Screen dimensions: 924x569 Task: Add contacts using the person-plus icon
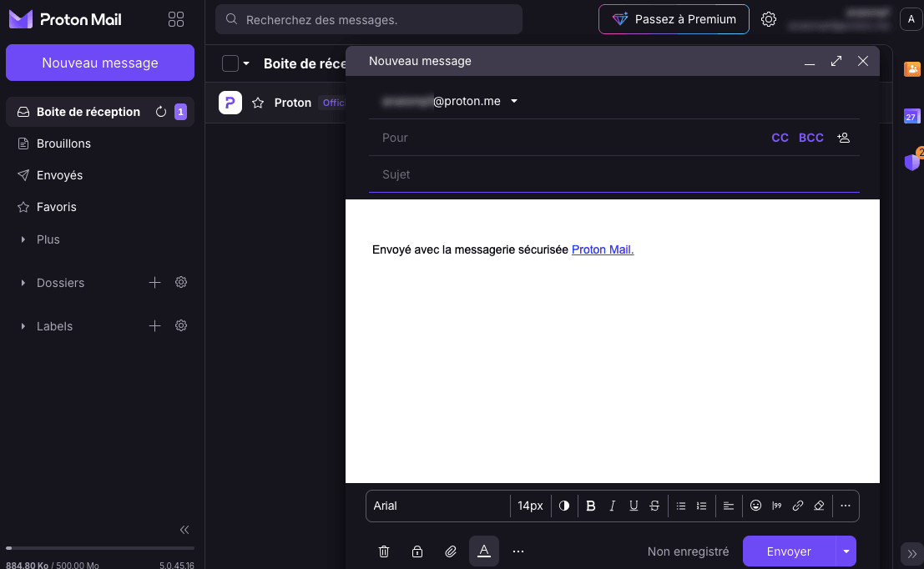point(843,137)
